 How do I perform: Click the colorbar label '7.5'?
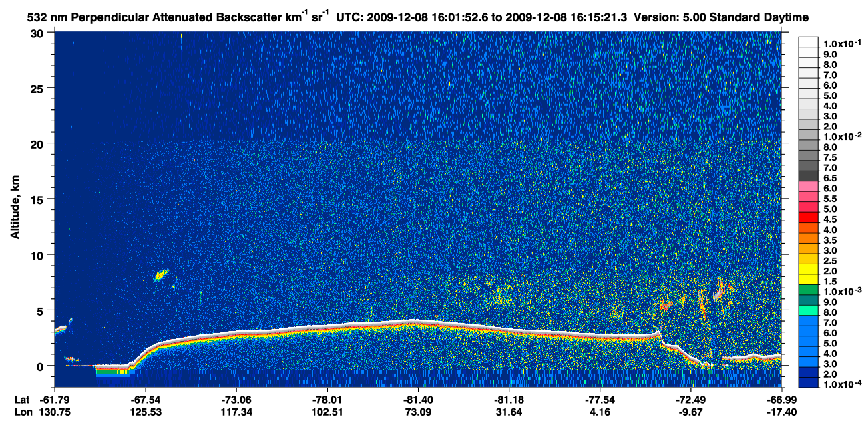click(x=830, y=157)
